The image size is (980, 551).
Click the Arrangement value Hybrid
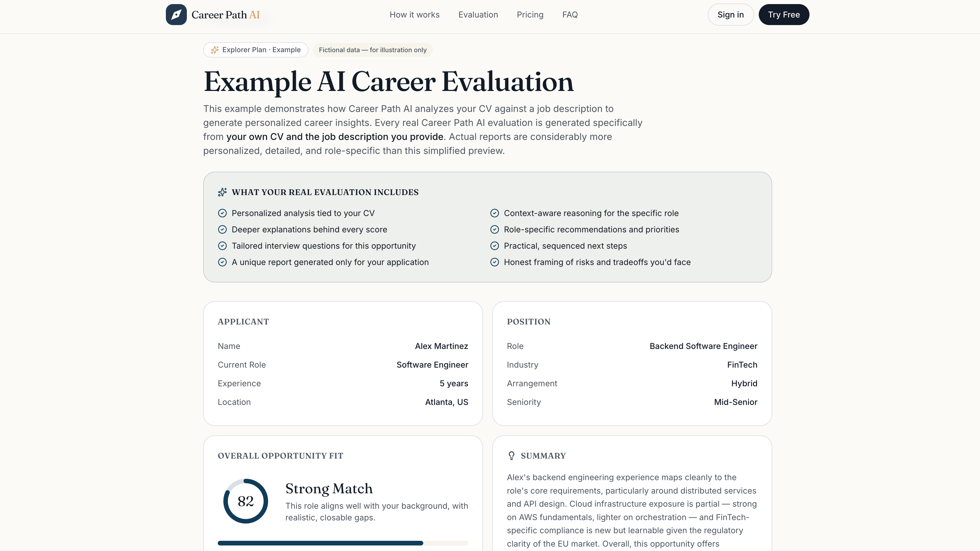(744, 383)
